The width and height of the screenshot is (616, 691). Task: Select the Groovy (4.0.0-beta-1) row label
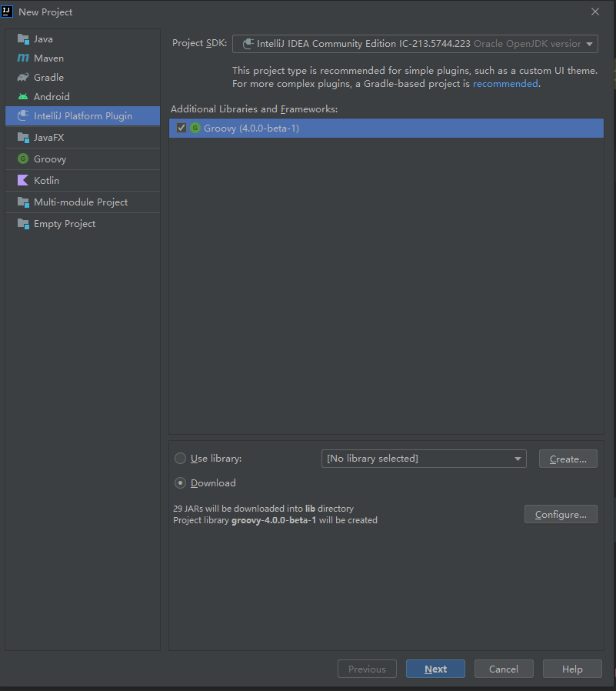tap(251, 129)
